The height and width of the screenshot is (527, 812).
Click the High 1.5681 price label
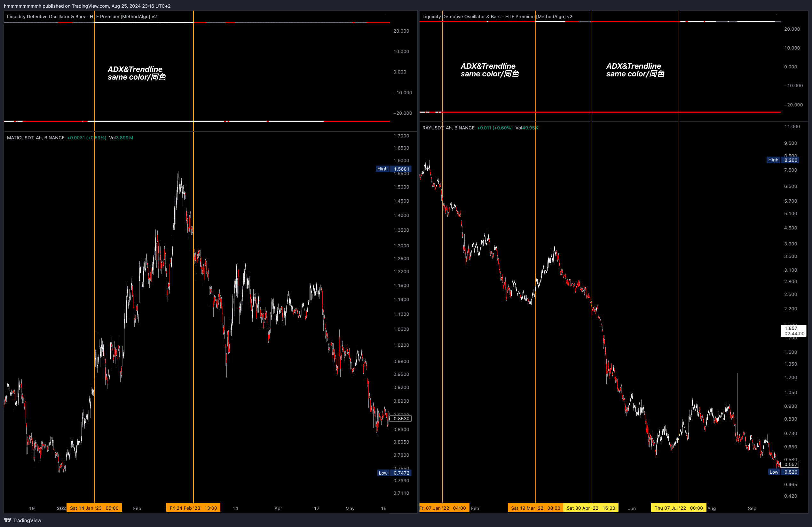[393, 169]
